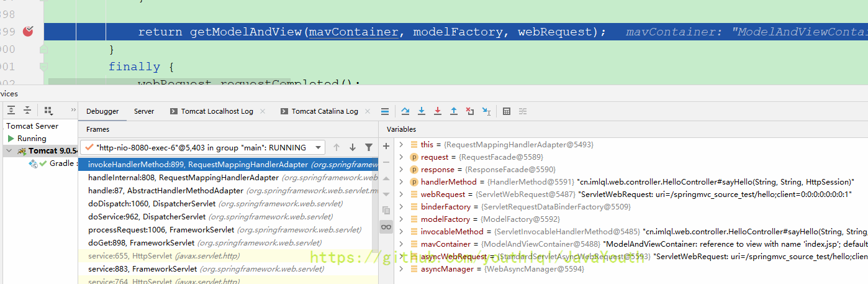This screenshot has width=868, height=284.
Task: Open the Evaluate Expression calculator icon
Action: (x=507, y=111)
